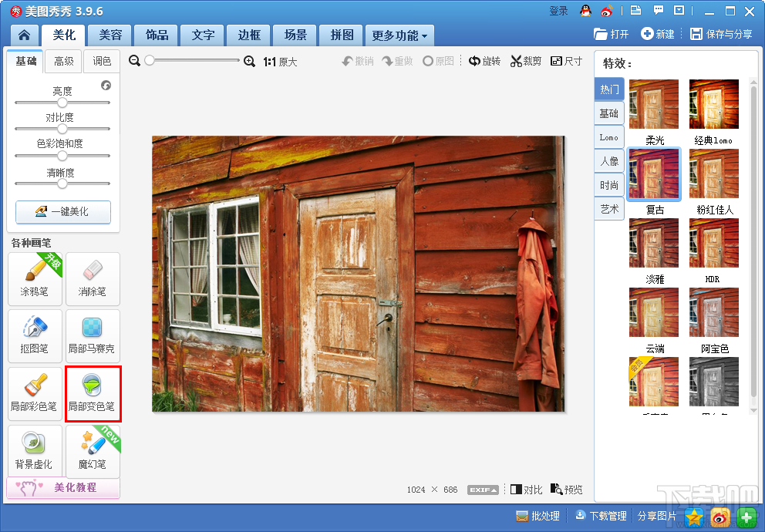Show the 原图 original image

point(438,61)
